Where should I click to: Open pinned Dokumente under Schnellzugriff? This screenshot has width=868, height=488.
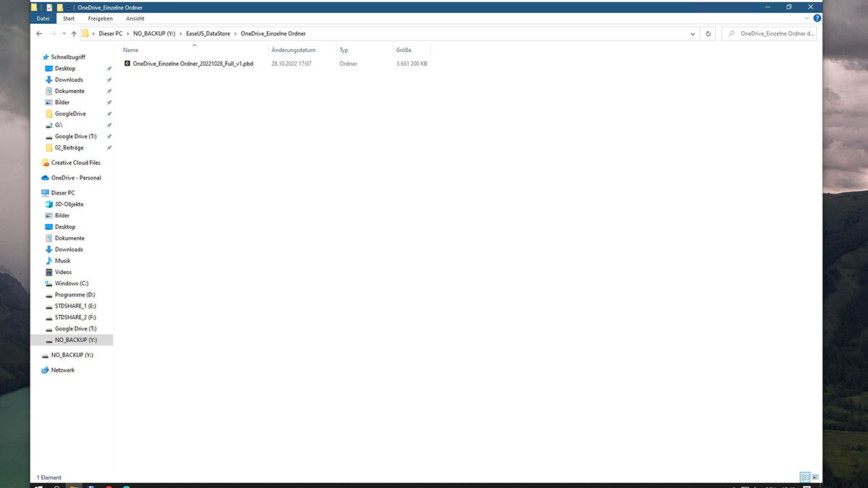point(69,91)
